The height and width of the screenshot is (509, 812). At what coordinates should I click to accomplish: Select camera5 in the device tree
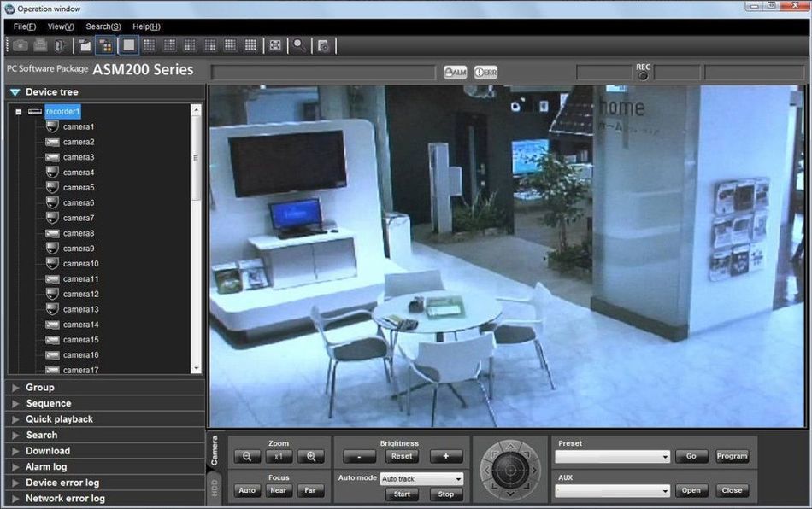click(x=78, y=187)
